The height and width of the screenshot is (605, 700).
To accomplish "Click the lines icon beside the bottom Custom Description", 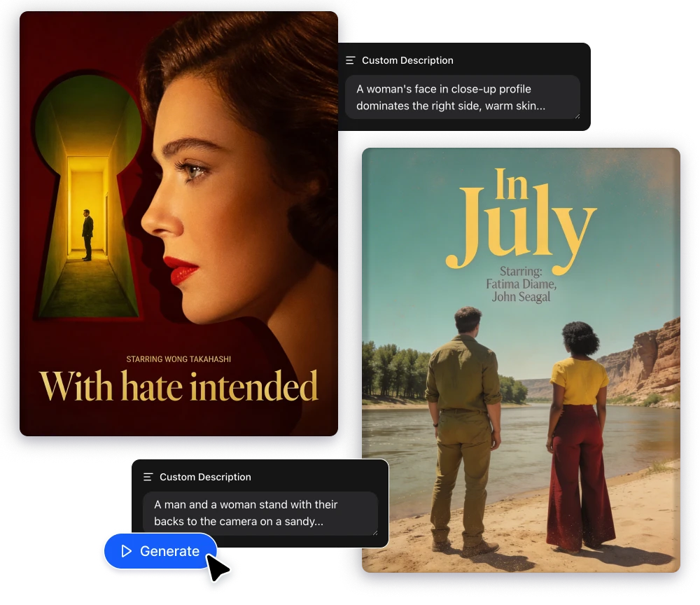I will 148,477.
